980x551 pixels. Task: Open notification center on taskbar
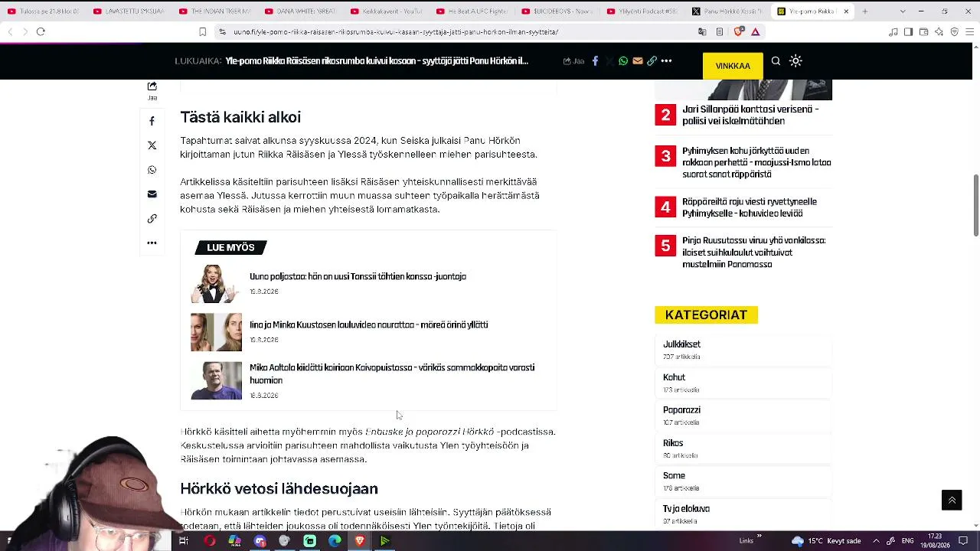tap(963, 541)
